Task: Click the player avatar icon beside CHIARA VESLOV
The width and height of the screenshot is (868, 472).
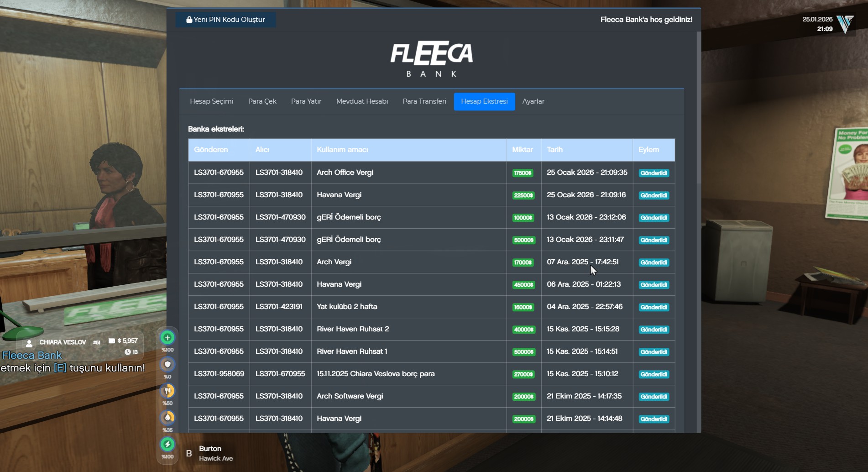Action: coord(29,343)
